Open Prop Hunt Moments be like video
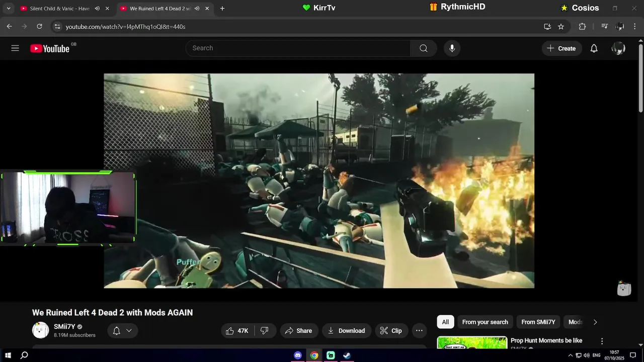Viewport: 644px width, 362px height. click(546, 341)
